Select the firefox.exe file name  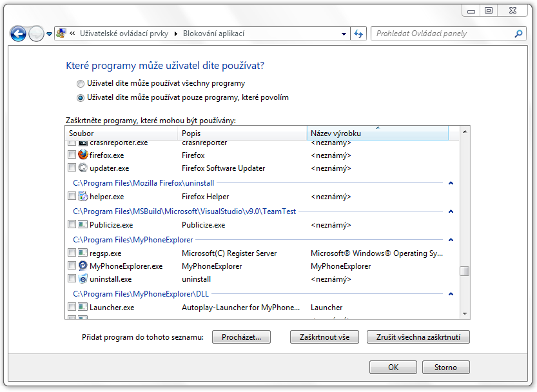(106, 155)
